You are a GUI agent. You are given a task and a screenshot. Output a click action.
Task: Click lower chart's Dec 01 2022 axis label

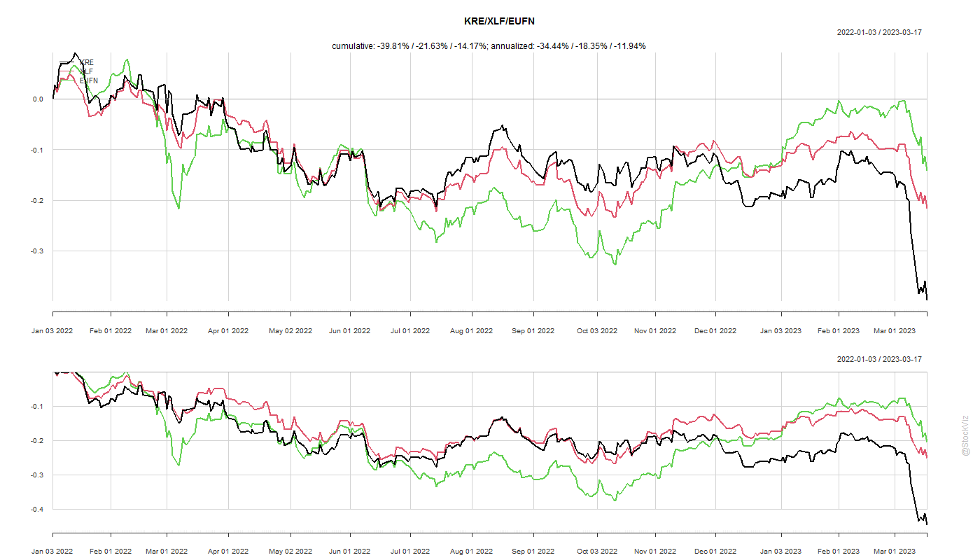[x=715, y=553]
